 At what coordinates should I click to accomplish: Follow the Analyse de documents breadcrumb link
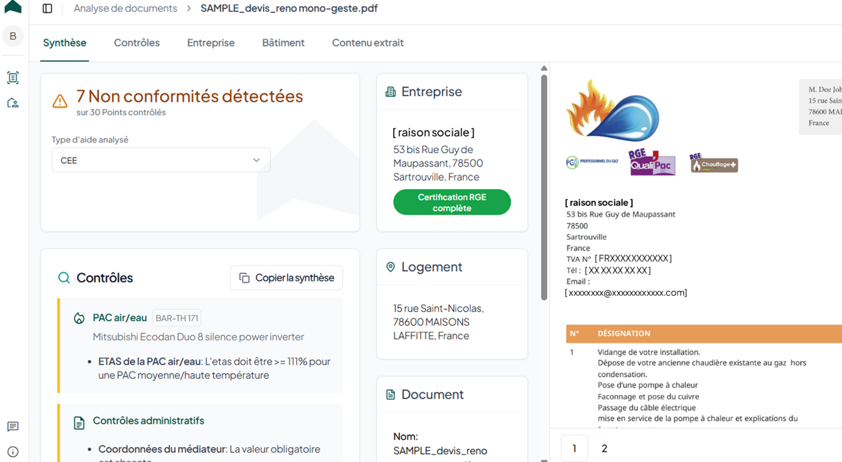(125, 9)
